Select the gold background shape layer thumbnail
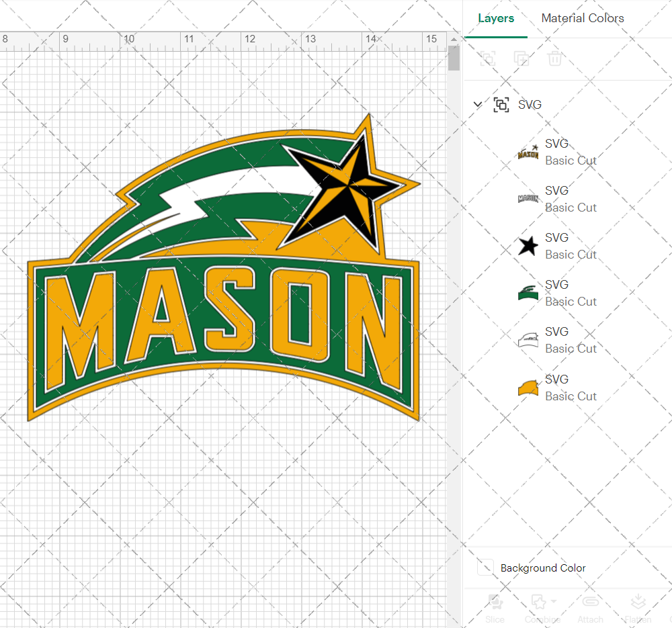 point(528,388)
